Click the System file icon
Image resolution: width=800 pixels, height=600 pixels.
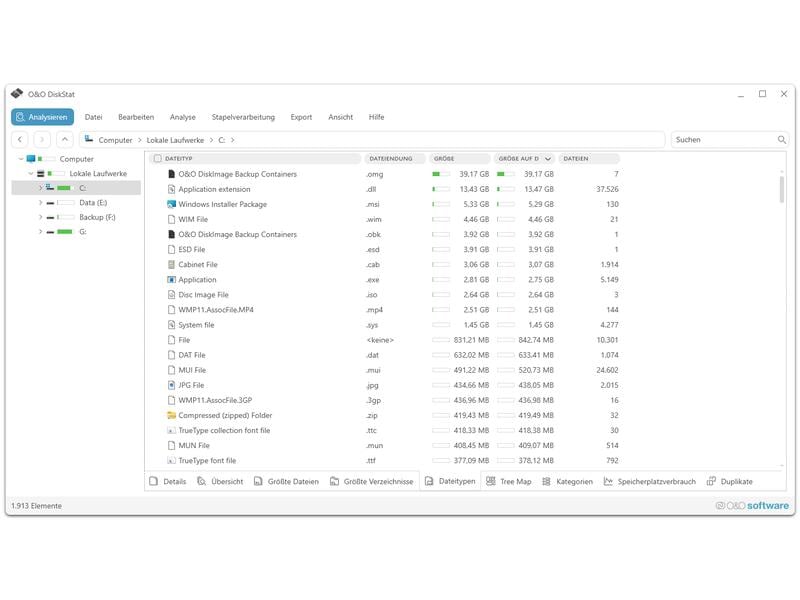pos(171,324)
